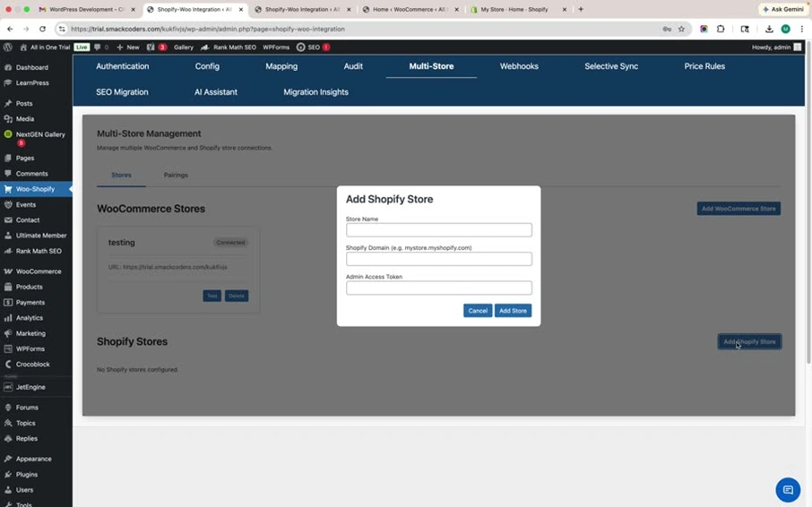812x507 pixels.
Task: Click the Ask Gemini button
Action: tap(783, 9)
